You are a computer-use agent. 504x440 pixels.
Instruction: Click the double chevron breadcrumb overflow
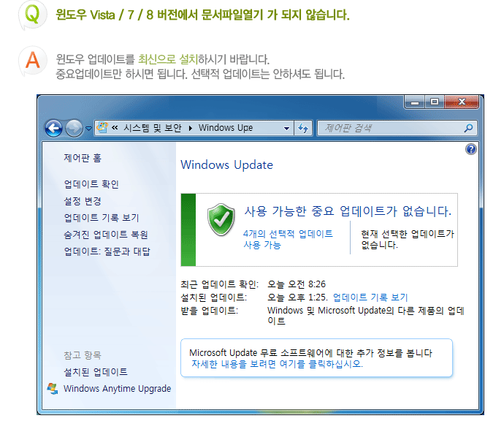115,128
